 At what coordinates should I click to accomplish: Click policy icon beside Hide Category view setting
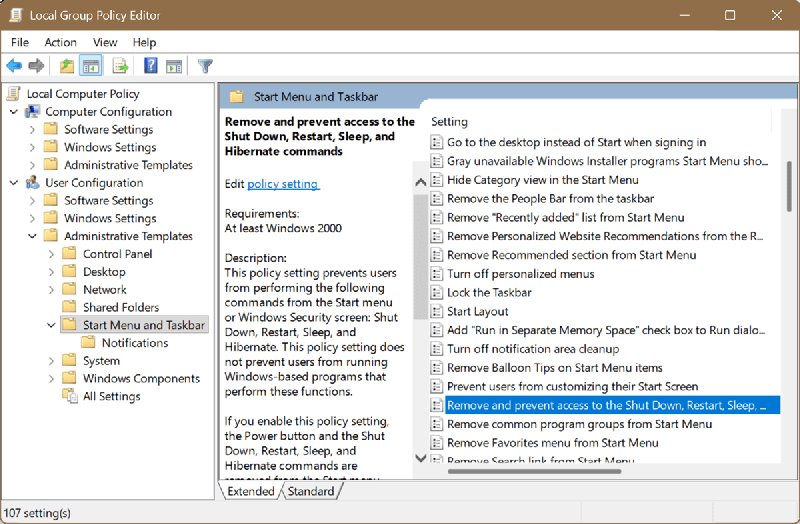(x=436, y=180)
